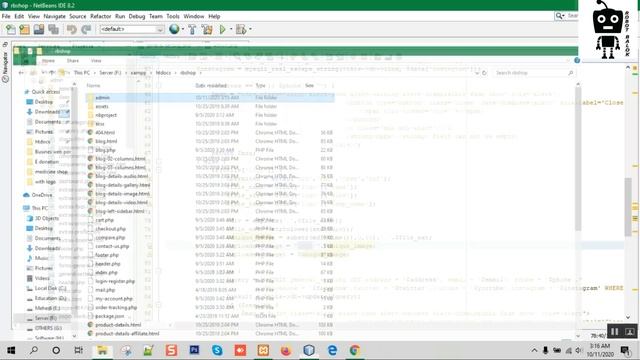640x360 pixels.
Task: Click 'xampp' in the address breadcrumb
Action: [138, 73]
